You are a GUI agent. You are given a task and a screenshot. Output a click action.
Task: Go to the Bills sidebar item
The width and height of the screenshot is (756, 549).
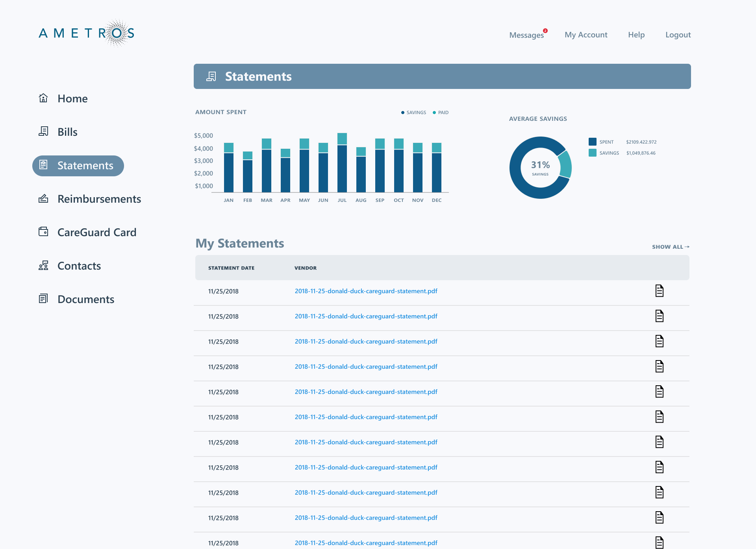coord(67,132)
